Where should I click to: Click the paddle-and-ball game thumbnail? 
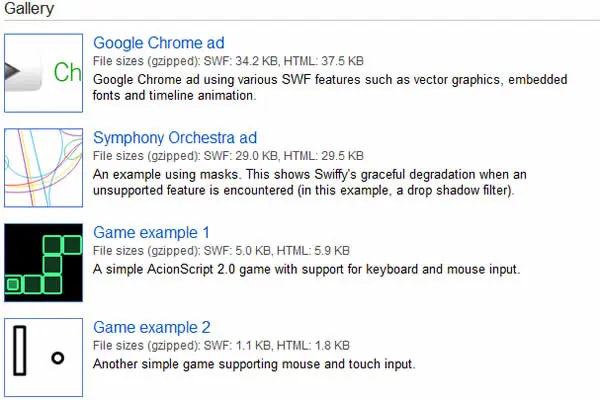[43, 358]
